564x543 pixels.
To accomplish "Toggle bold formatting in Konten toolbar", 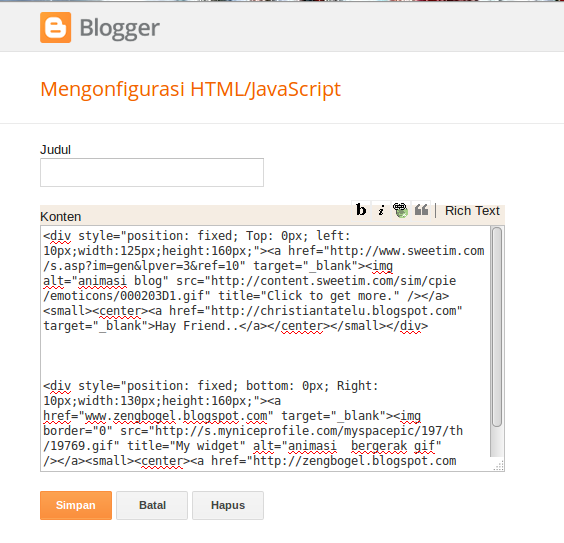I will coord(361,210).
